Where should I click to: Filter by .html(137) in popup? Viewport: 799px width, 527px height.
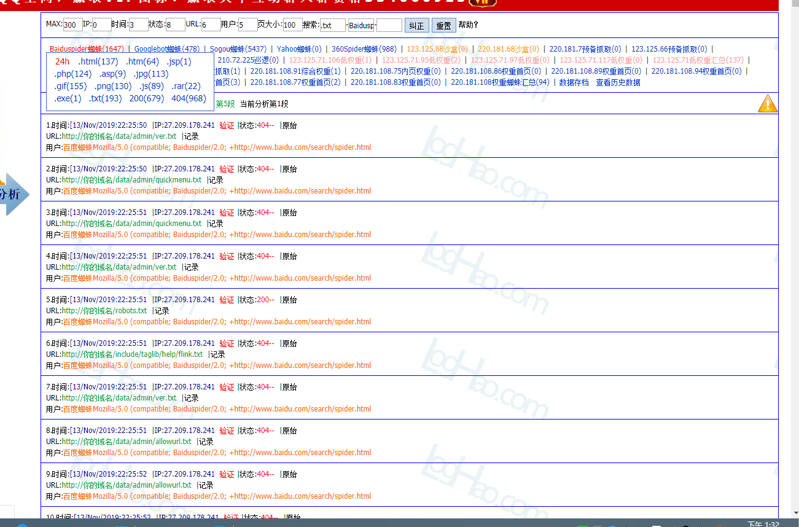(x=98, y=62)
